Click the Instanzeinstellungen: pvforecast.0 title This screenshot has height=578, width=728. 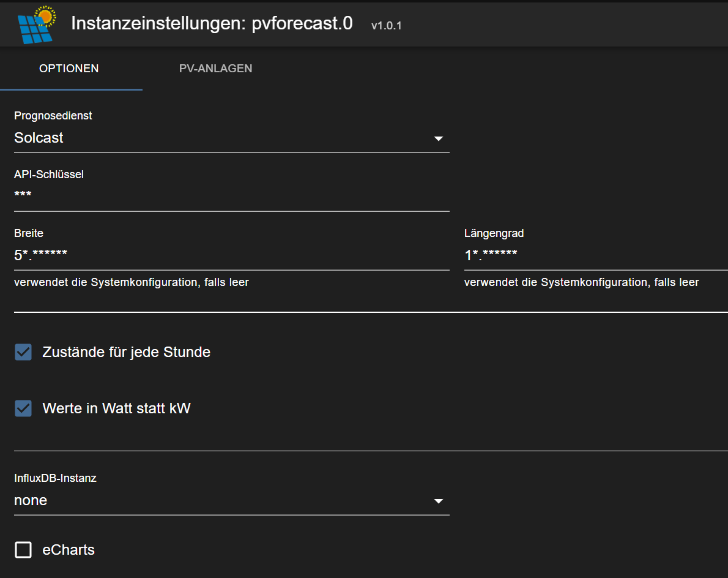[x=212, y=23]
